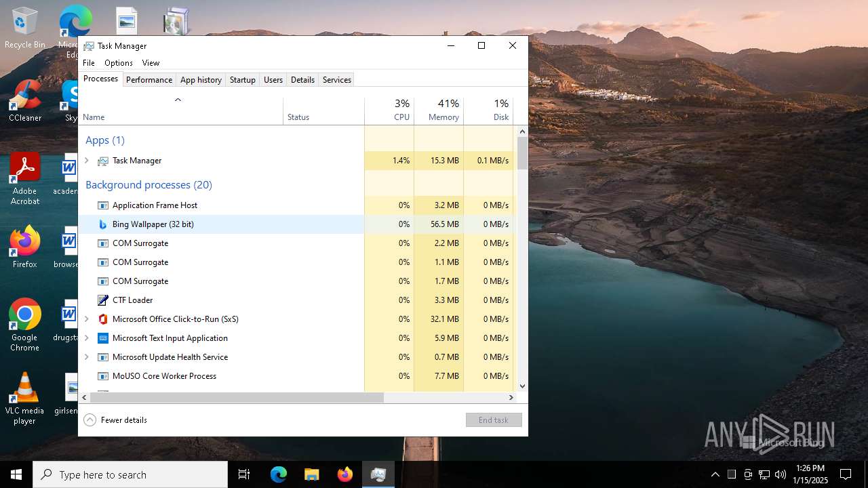Click the vertical scrollbar thumb in process list
The width and height of the screenshot is (868, 488).
tap(522, 153)
